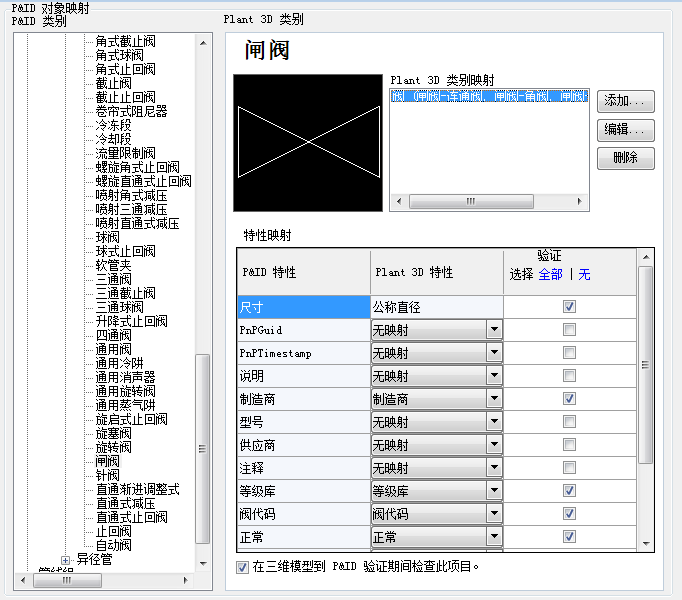Screen dimensions: 682x600
Task: Select 止回阀 in the class tree
Action: click(113, 531)
